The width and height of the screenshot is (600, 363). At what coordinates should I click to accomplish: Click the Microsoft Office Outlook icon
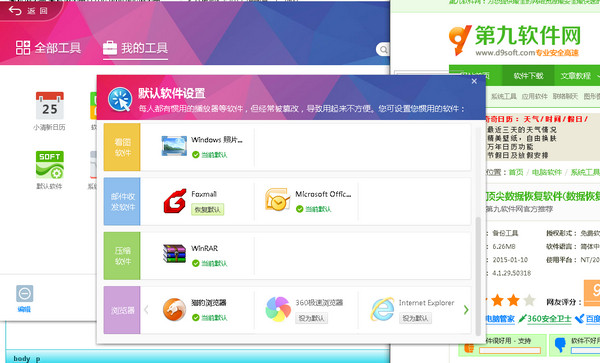point(277,199)
